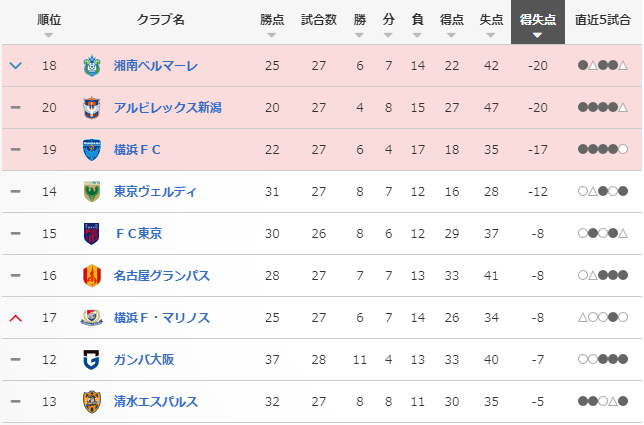644x425 pixels.
Task: Click the 東京ヴェルディ club name link
Action: click(x=155, y=192)
